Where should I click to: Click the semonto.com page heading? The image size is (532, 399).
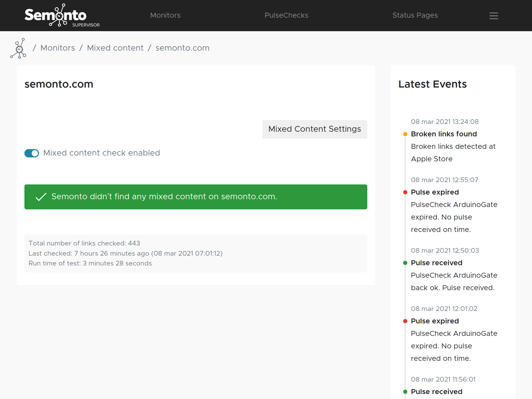click(x=59, y=84)
